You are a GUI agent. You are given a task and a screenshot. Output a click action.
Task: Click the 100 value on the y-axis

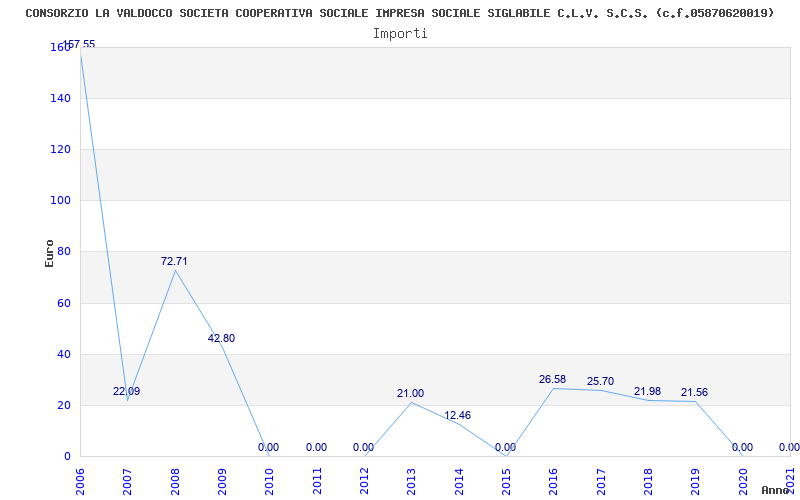tap(61, 200)
